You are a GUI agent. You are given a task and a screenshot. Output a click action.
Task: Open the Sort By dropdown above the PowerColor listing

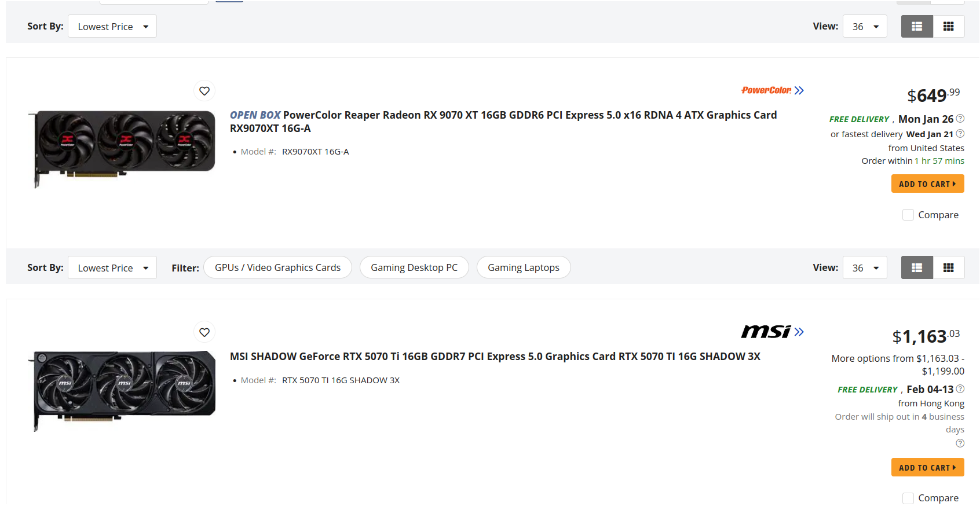(x=112, y=27)
